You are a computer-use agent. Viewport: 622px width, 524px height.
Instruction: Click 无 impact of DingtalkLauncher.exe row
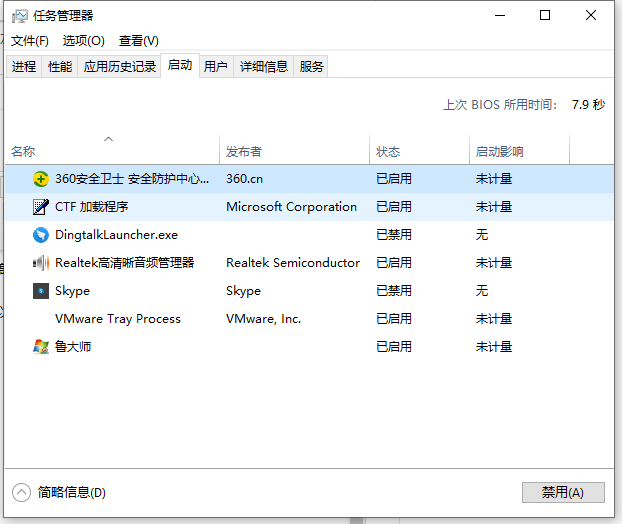click(482, 235)
